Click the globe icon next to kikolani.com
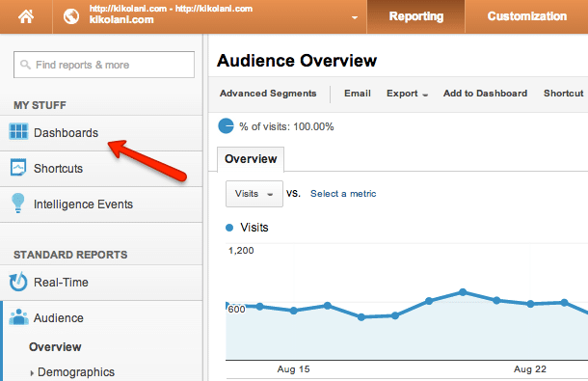Screen dimensions: 588x381 click(71, 16)
